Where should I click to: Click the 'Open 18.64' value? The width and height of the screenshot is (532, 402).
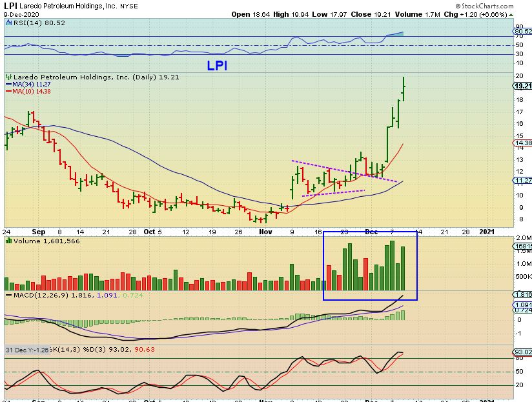pos(251,15)
